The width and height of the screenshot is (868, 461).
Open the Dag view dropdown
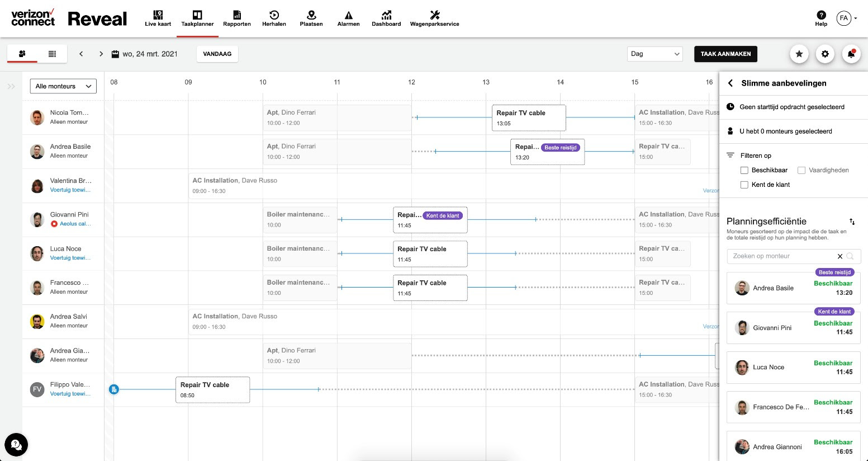(x=655, y=54)
